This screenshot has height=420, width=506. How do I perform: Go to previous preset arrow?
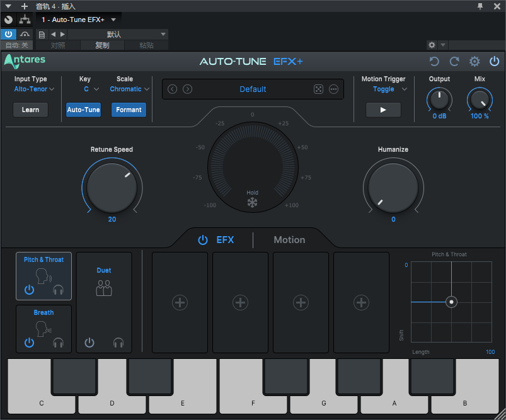(172, 89)
